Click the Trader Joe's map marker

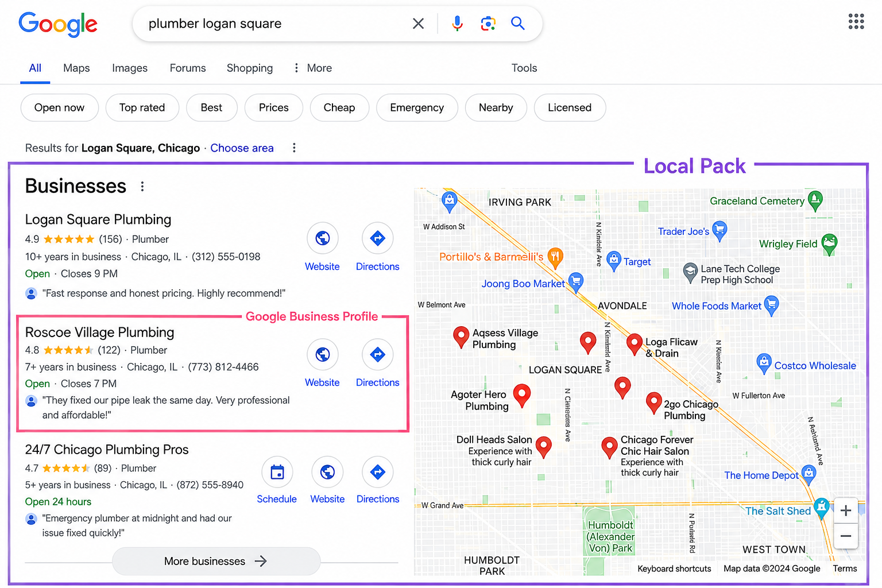pos(719,230)
